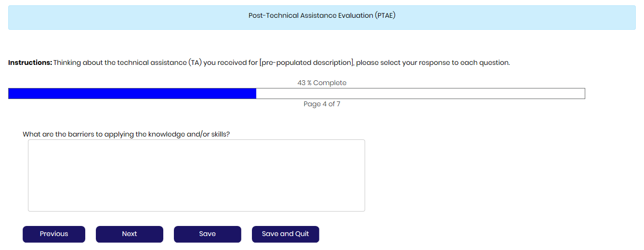Focus the barriers answer text box

tap(196, 175)
